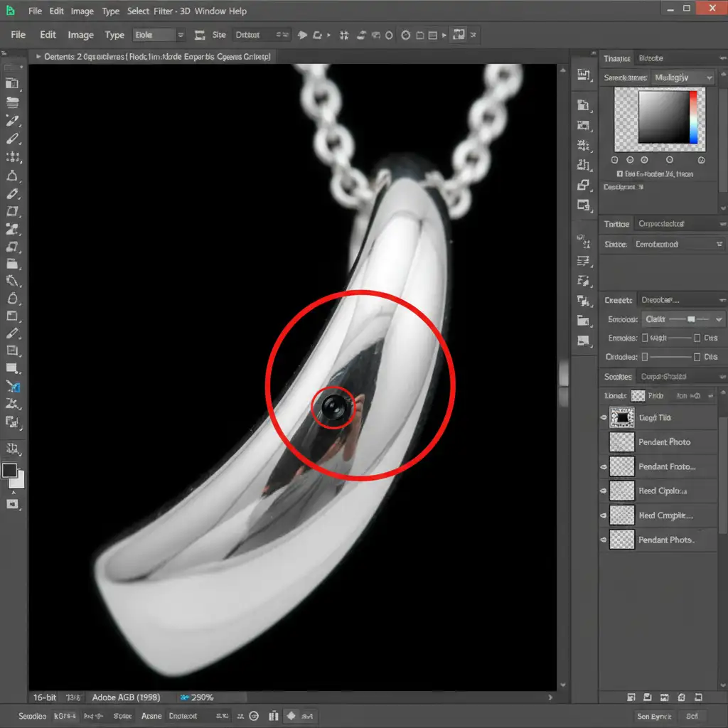The height and width of the screenshot is (728, 728).
Task: Click the crop-like icon left of Site
Action: click(199, 35)
